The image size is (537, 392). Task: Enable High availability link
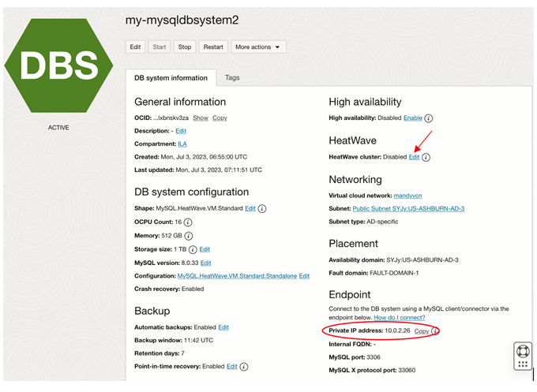413,118
